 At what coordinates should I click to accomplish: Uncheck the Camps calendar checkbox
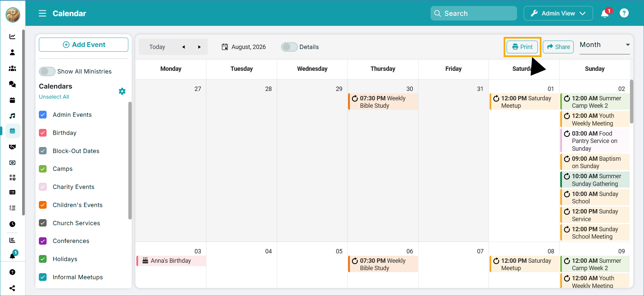click(43, 169)
